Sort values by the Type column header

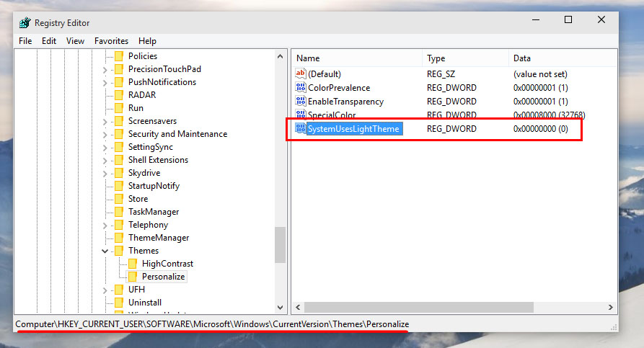point(465,58)
